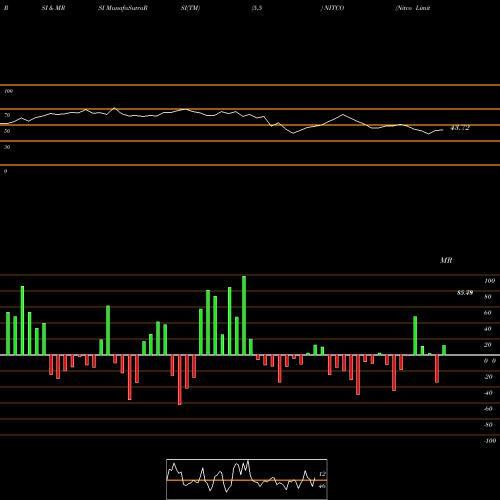
Task: Click the MR axis label -20
Action: click(x=488, y=377)
